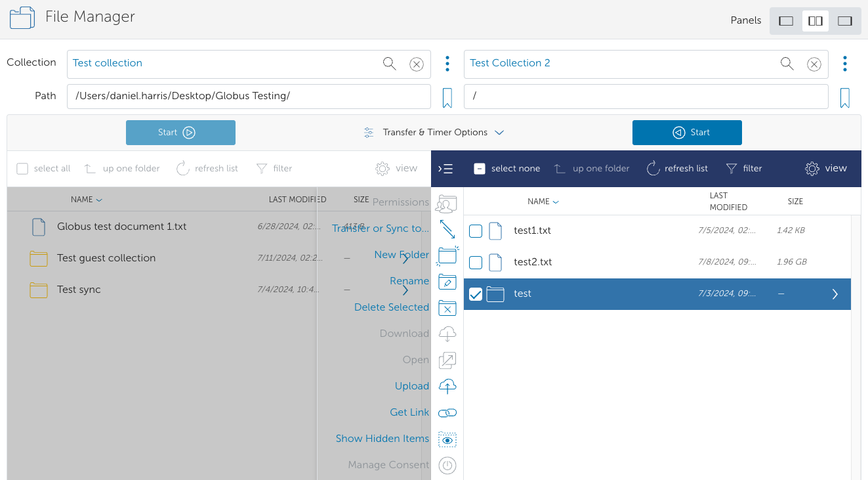The width and height of the screenshot is (868, 480).
Task: Click refresh list in right panel
Action: pos(677,169)
